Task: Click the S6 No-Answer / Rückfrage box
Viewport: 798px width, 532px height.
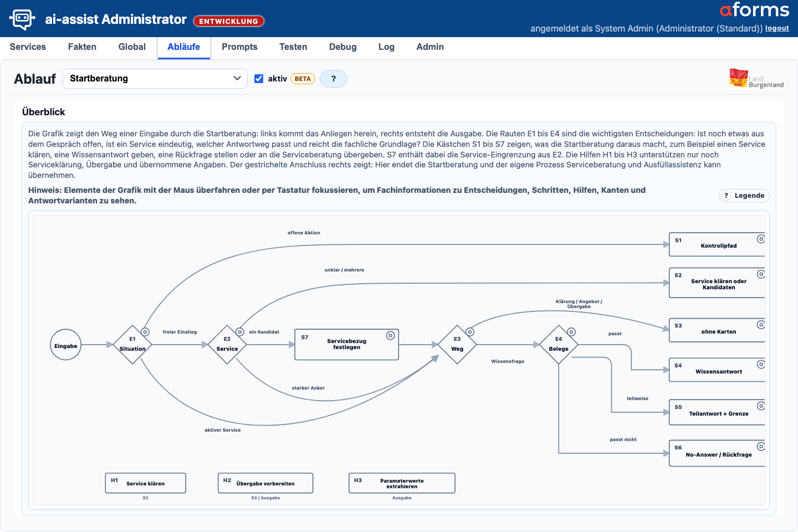Action: [x=717, y=453]
